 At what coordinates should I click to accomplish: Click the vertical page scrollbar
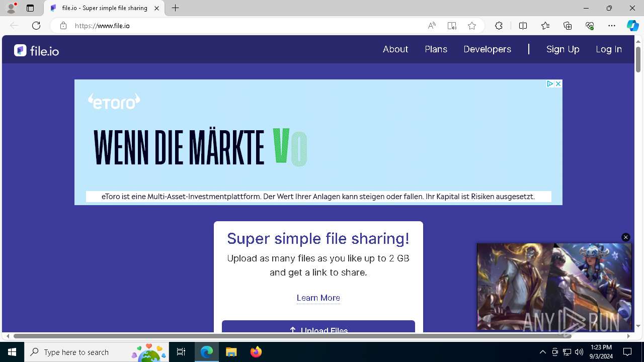638,59
